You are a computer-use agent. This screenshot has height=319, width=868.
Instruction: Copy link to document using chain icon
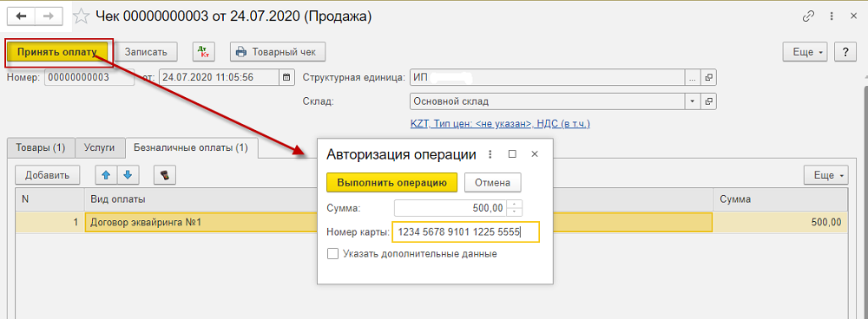click(807, 16)
